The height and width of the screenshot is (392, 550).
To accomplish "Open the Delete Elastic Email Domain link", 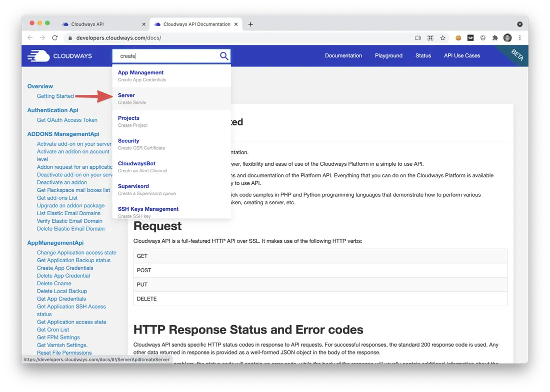I will (x=70, y=229).
